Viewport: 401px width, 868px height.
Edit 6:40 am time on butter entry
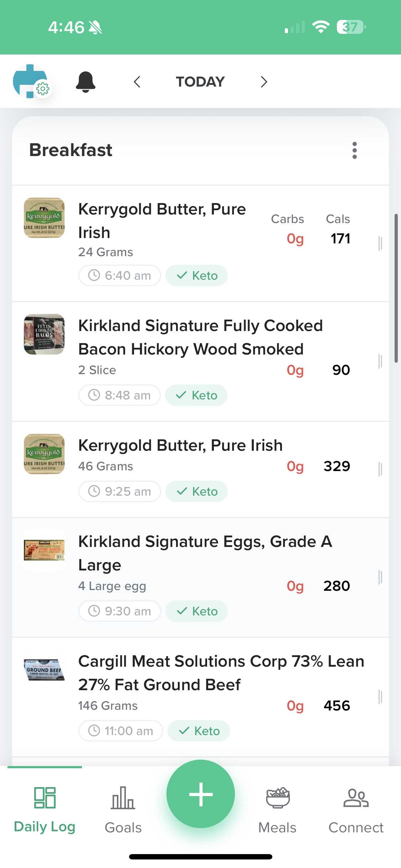pyautogui.click(x=120, y=275)
